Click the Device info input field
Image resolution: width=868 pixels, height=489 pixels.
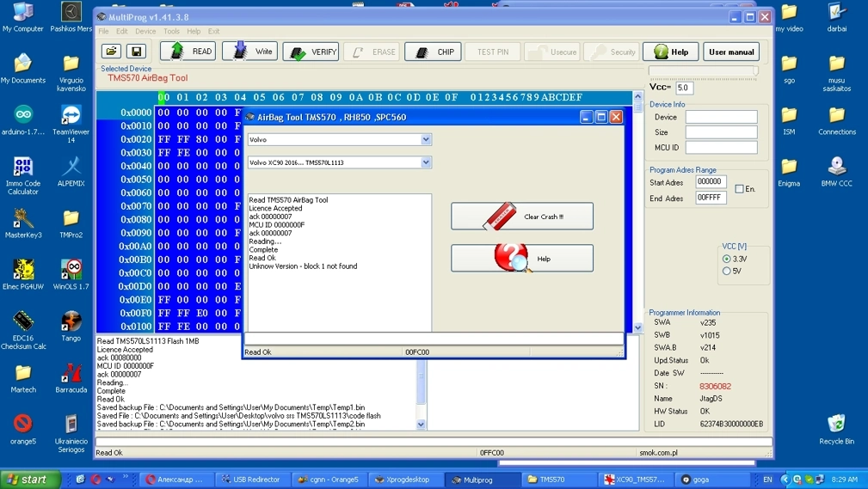click(721, 117)
